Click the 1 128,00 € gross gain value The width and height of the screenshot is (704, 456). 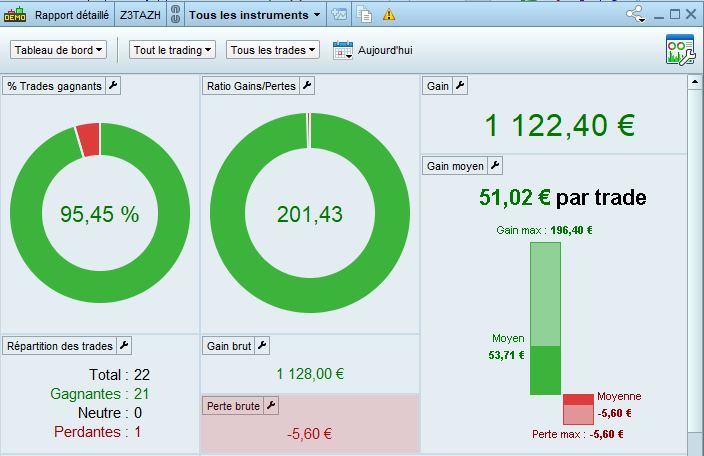[x=310, y=374]
